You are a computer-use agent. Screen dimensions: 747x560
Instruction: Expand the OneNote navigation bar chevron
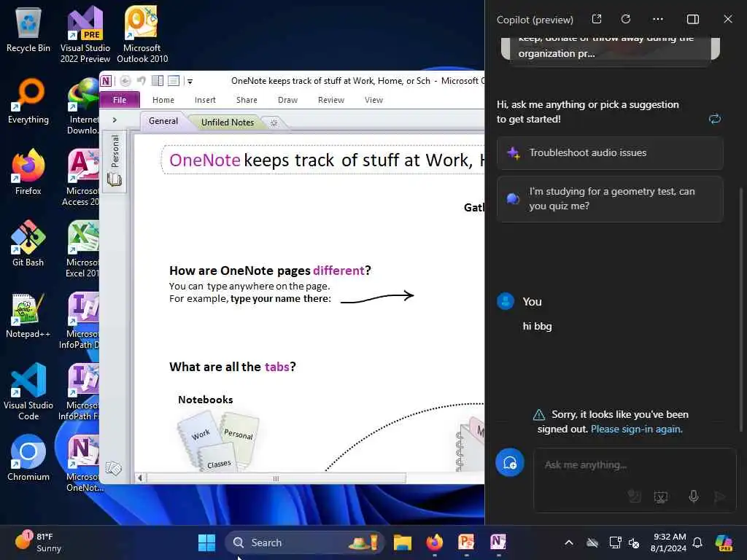[115, 120]
